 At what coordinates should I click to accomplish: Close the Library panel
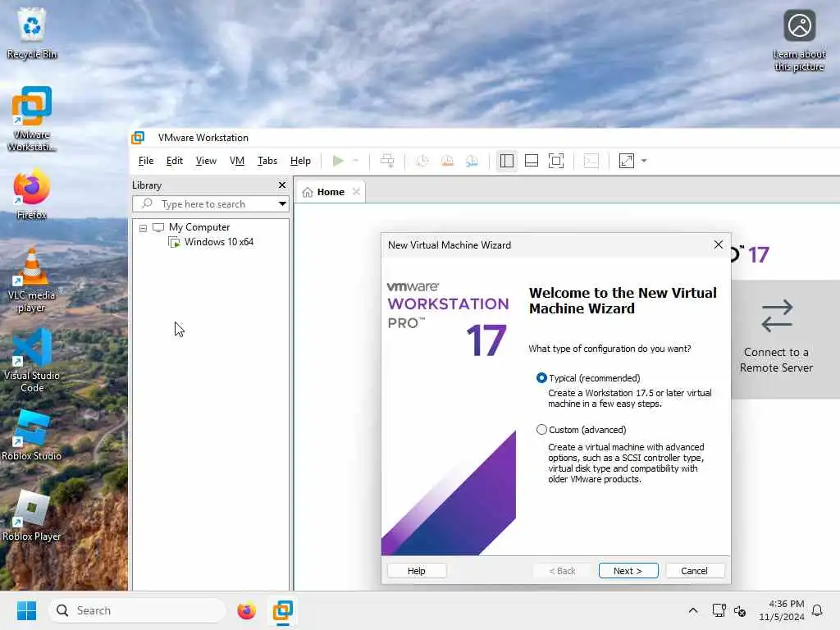(x=282, y=185)
